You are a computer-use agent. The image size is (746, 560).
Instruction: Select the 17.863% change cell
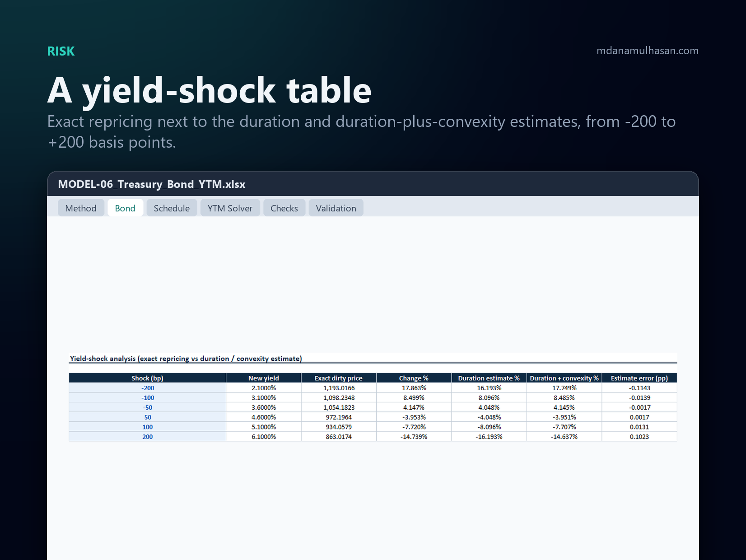[414, 388]
